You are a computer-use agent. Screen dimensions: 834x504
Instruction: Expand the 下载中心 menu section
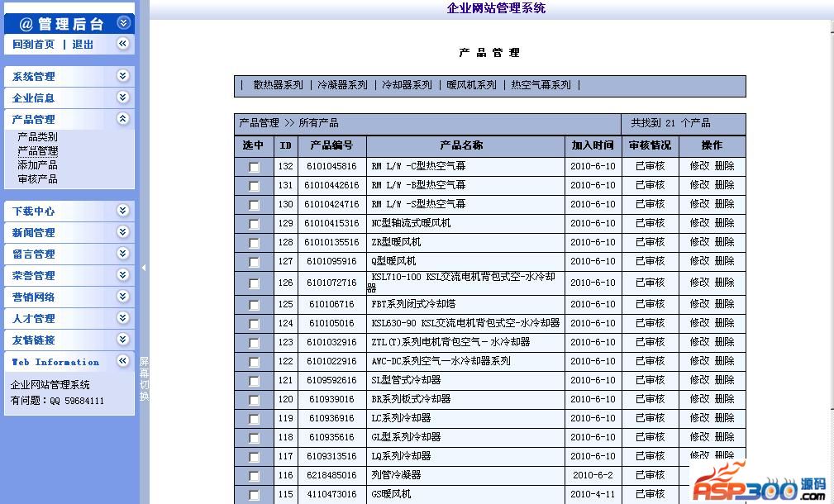(123, 211)
